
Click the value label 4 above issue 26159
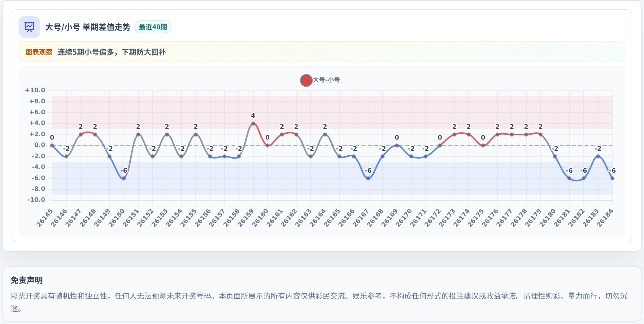[253, 116]
